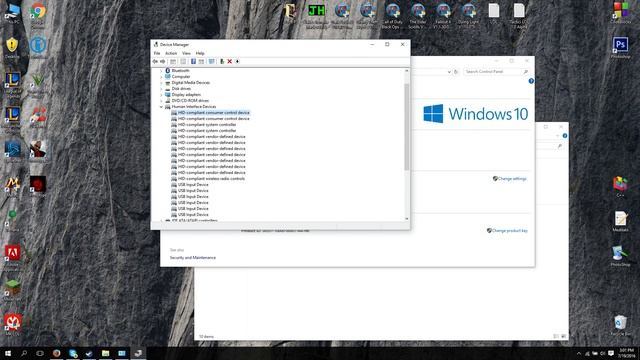
Task: Expand the Disk drives category
Action: pos(161,89)
